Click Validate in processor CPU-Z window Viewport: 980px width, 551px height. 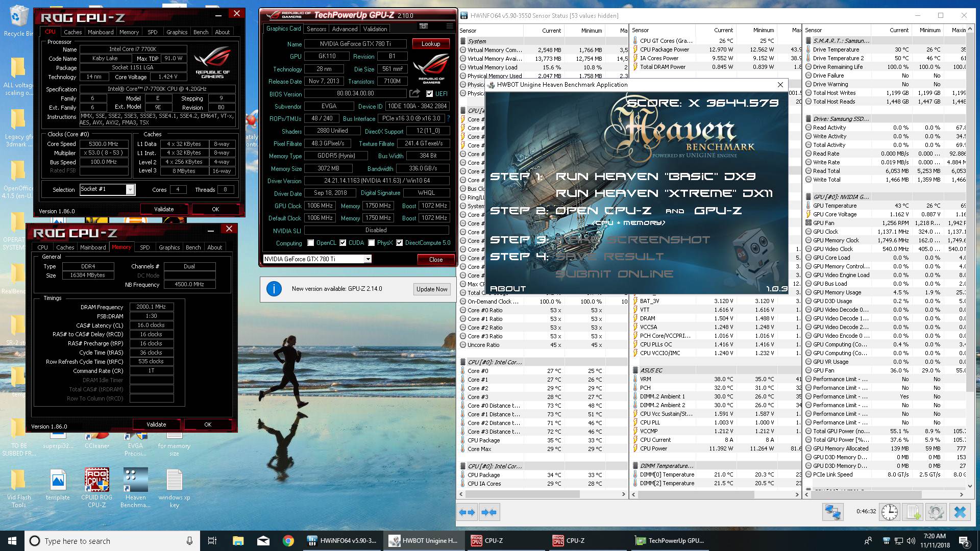click(x=164, y=209)
